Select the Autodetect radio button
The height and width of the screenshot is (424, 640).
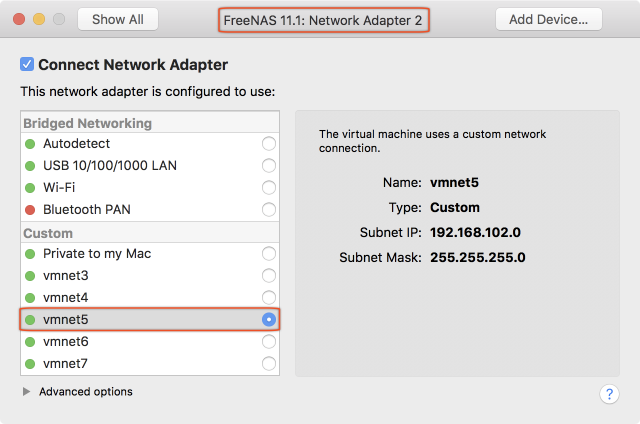(x=268, y=143)
